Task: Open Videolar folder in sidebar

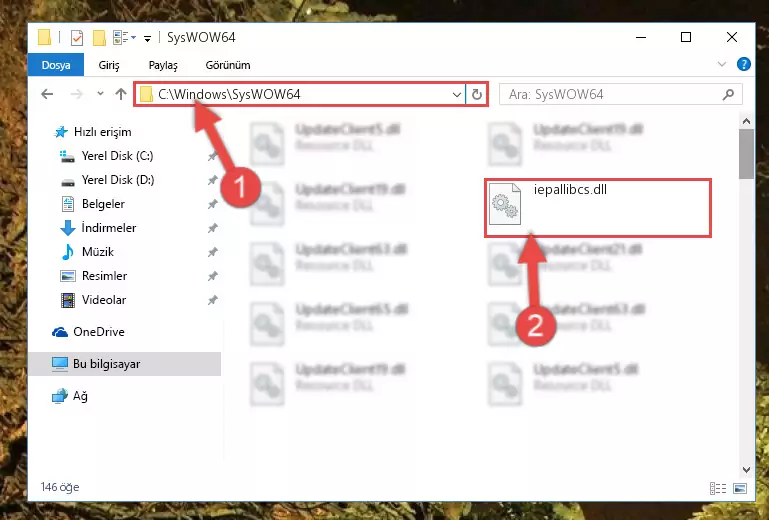Action: [x=103, y=300]
